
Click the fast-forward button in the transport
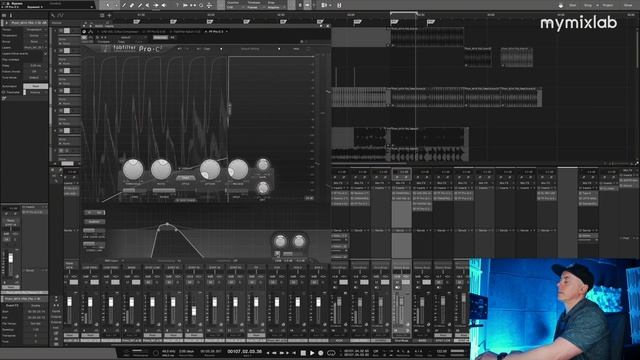coord(282,353)
